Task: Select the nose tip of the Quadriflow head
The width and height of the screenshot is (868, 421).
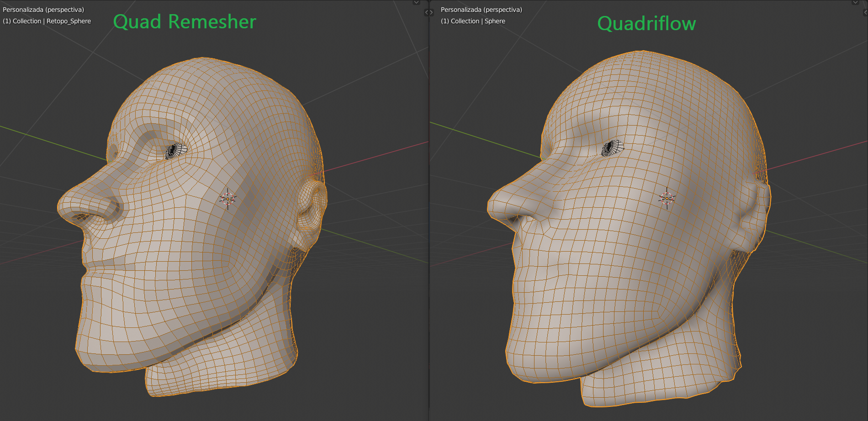Action: coord(498,203)
